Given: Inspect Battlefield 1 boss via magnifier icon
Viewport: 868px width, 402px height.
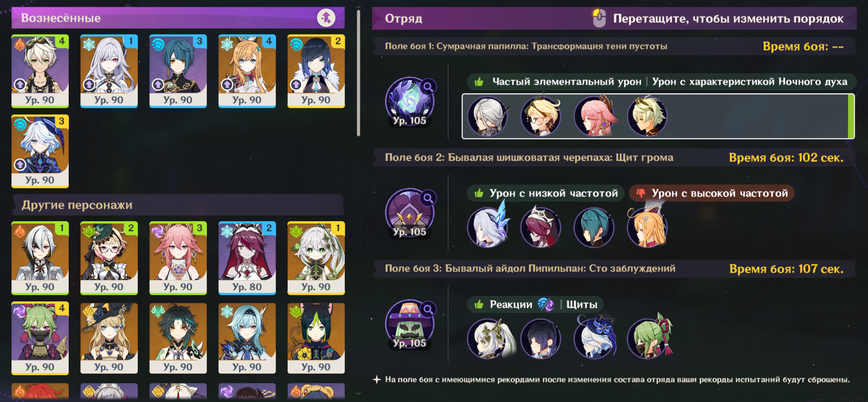Looking at the screenshot, I should [x=429, y=87].
